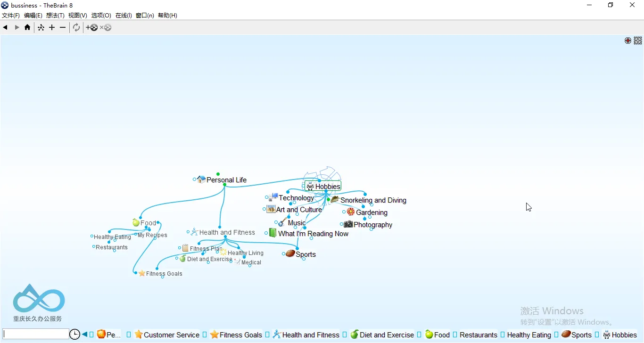Image resolution: width=644 pixels, height=343 pixels.
Task: Select the Art and Culture thought
Action: click(x=299, y=210)
